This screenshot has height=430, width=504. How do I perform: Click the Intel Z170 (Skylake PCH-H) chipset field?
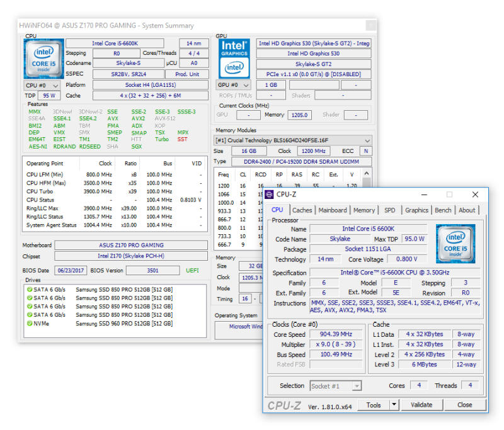(x=131, y=256)
